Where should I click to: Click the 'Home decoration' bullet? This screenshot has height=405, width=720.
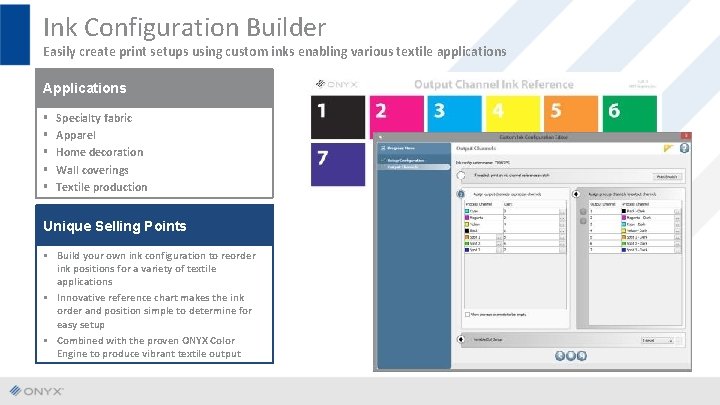pyautogui.click(x=100, y=152)
